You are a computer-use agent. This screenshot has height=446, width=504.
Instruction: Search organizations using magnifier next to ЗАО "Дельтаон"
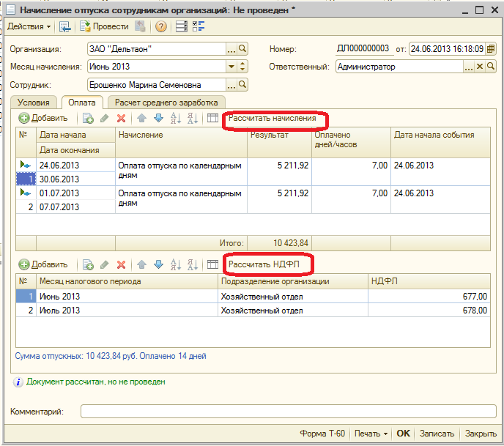click(243, 49)
